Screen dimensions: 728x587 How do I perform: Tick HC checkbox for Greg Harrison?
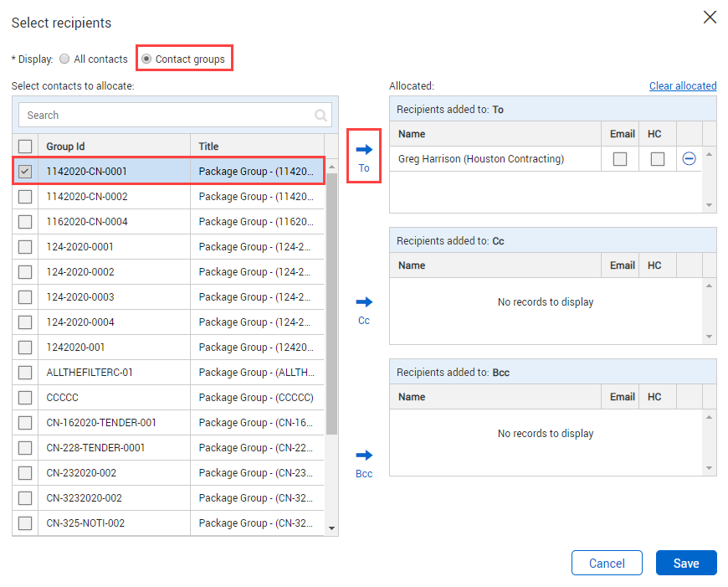(658, 159)
